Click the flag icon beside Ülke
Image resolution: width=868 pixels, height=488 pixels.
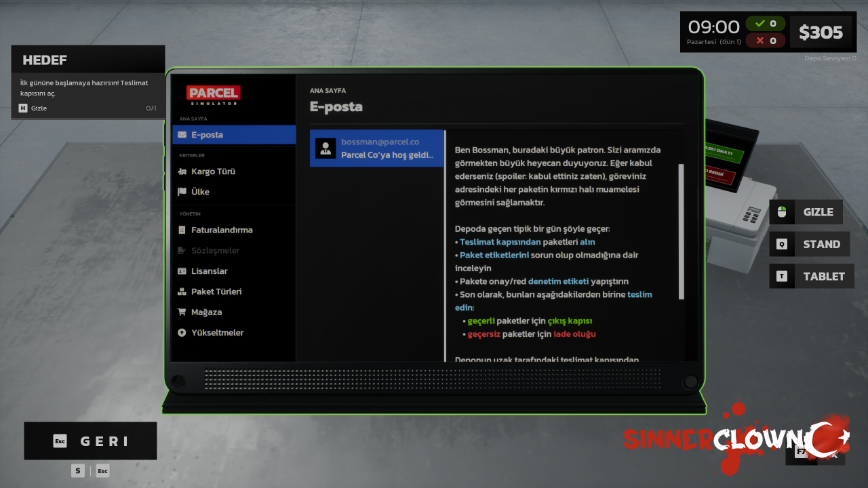tap(182, 192)
